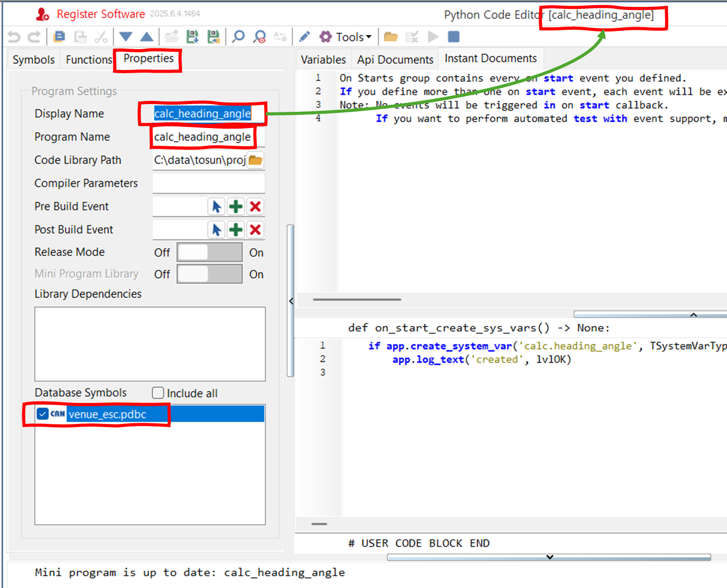Image resolution: width=727 pixels, height=588 pixels.
Task: Click the Display Name input field
Action: 209,113
